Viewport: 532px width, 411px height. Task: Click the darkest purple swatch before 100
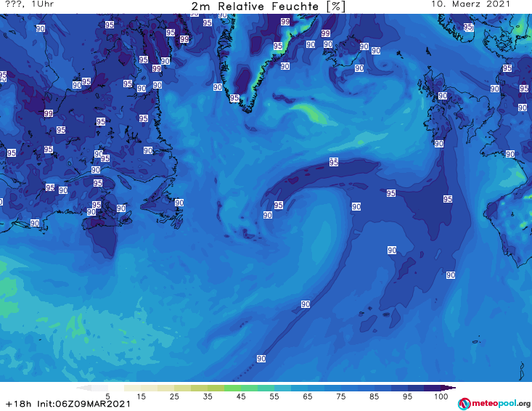(433, 388)
